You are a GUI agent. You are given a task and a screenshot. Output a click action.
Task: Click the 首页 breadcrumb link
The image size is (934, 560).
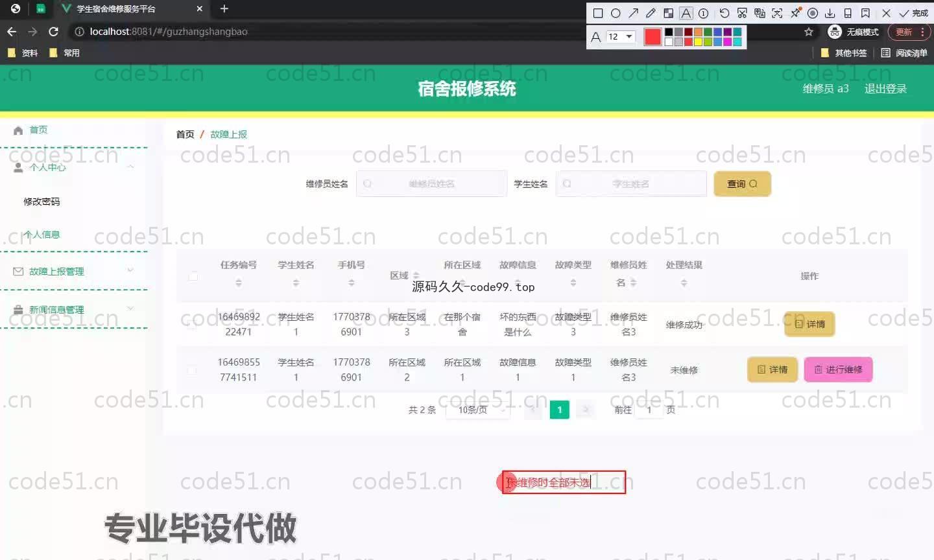click(x=185, y=134)
